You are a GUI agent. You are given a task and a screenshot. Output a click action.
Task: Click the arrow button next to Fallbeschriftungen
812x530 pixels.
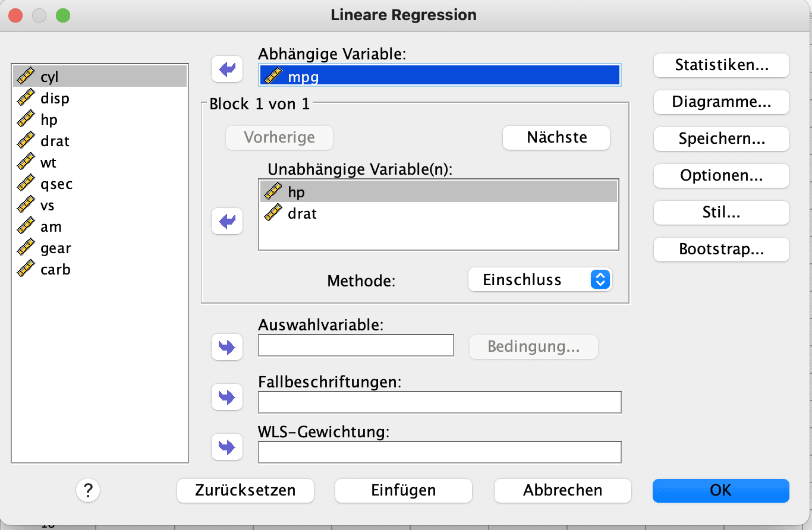point(227,397)
